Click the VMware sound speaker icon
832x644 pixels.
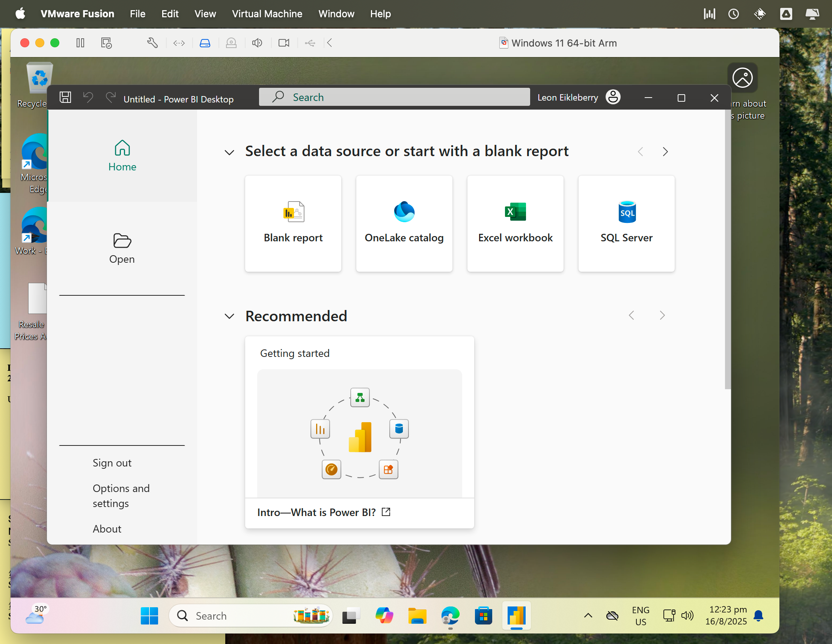[x=257, y=43]
